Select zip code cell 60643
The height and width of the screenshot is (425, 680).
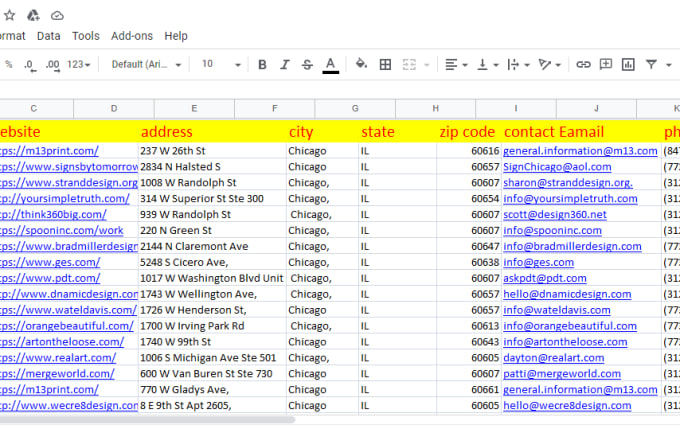point(469,342)
